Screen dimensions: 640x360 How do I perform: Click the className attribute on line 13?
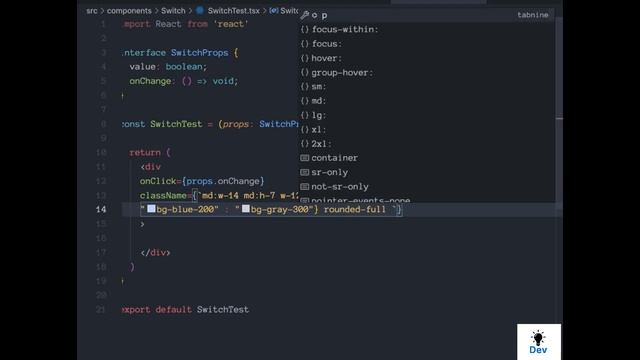[x=163, y=196]
